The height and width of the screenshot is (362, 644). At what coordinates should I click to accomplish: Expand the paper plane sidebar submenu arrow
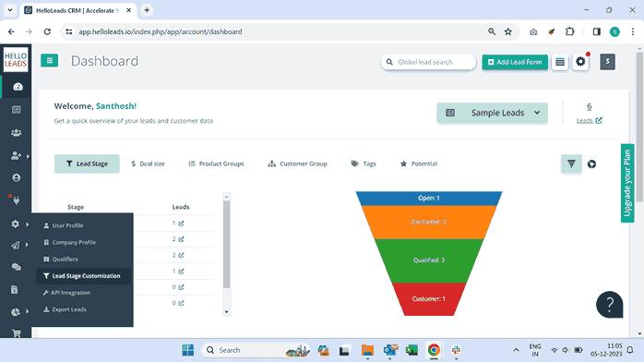[27, 245]
